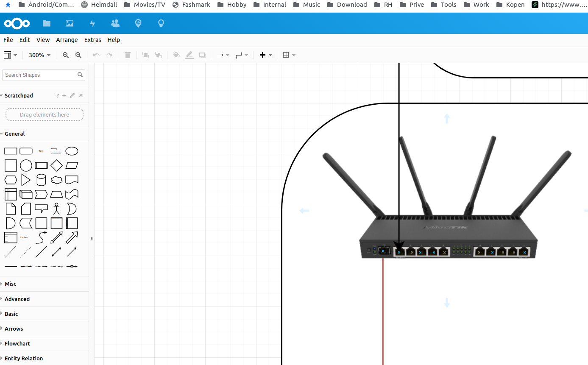
Task: Click the Scratchpad help question mark
Action: coord(58,96)
